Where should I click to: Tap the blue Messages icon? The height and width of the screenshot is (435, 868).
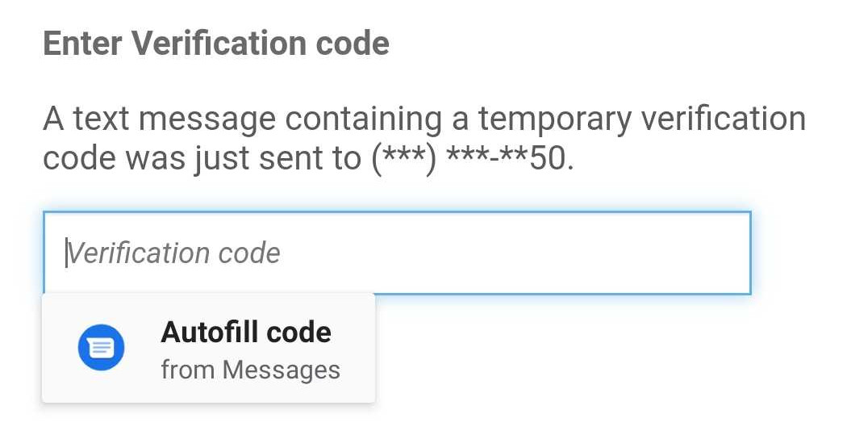(101, 348)
